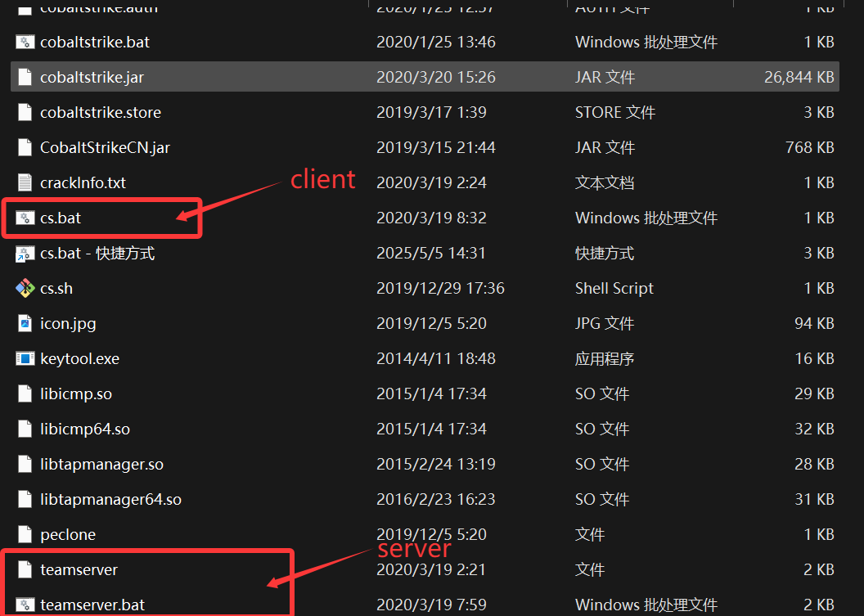Select the client launcher name cs.bat
The width and height of the screenshot is (864, 616).
coord(61,218)
